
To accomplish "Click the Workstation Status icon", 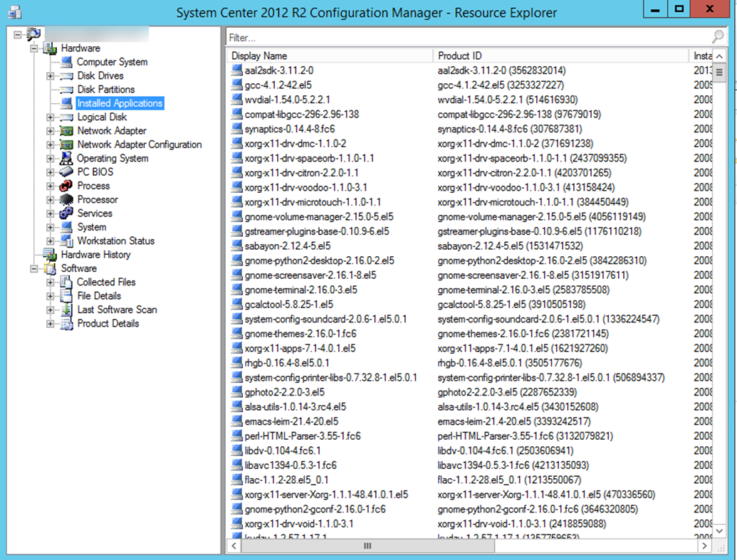I will 67,241.
